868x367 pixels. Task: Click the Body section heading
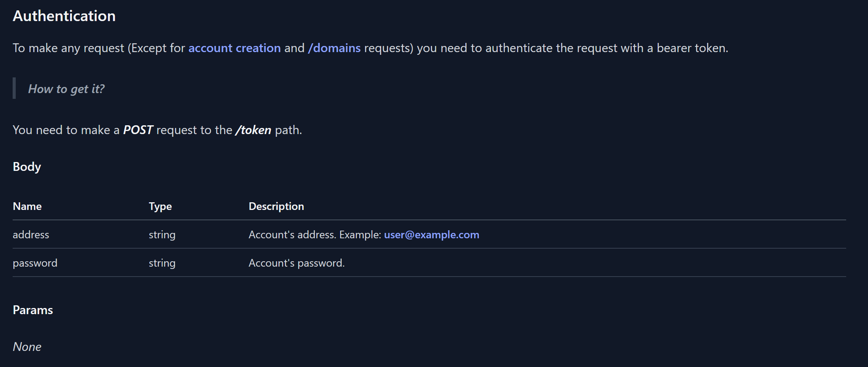point(27,167)
